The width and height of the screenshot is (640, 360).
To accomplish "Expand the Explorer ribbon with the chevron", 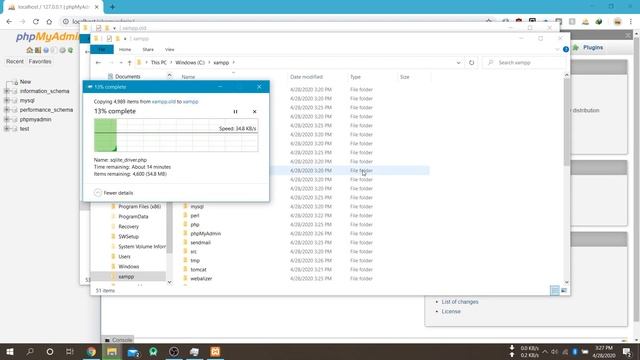I will pos(557,49).
